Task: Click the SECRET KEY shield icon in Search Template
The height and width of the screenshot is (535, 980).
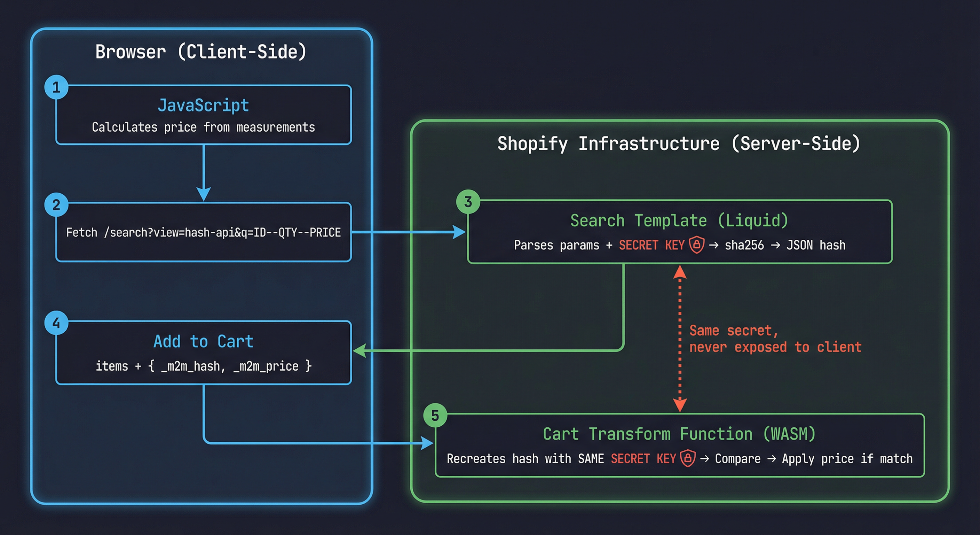Action: click(x=697, y=245)
